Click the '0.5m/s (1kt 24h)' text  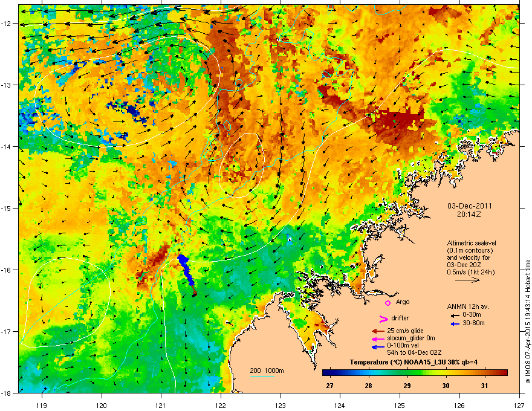pyautogui.click(x=470, y=272)
